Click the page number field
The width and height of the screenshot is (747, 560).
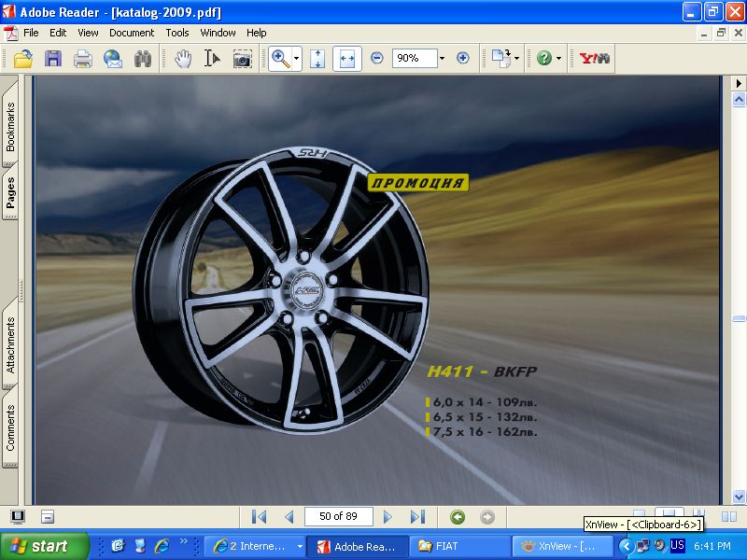(338, 517)
